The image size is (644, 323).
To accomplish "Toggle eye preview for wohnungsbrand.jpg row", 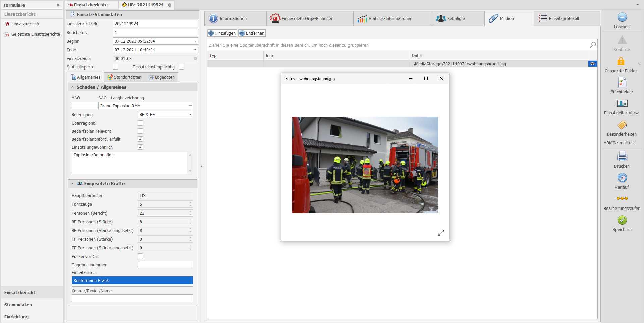I will (x=592, y=64).
